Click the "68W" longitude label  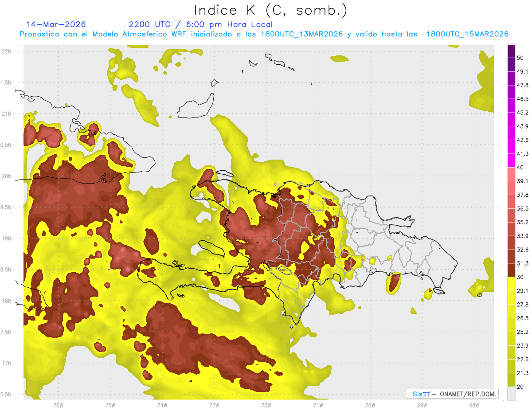[474, 405]
